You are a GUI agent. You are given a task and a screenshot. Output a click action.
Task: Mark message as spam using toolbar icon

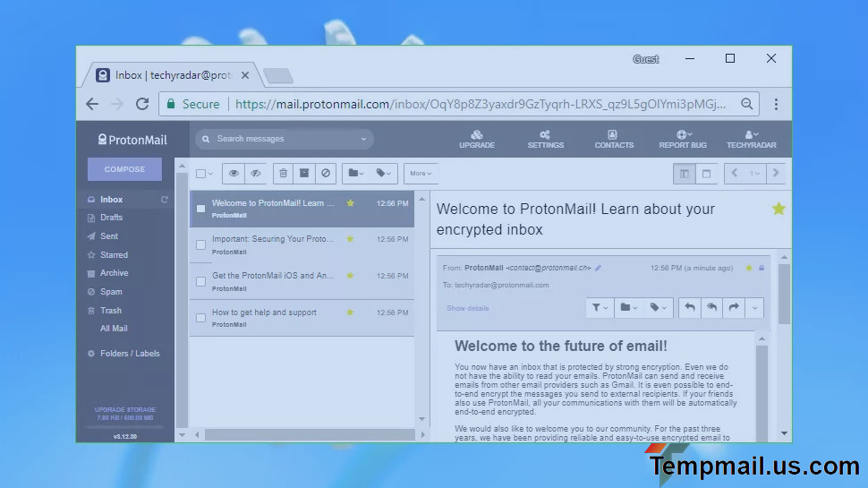(326, 174)
